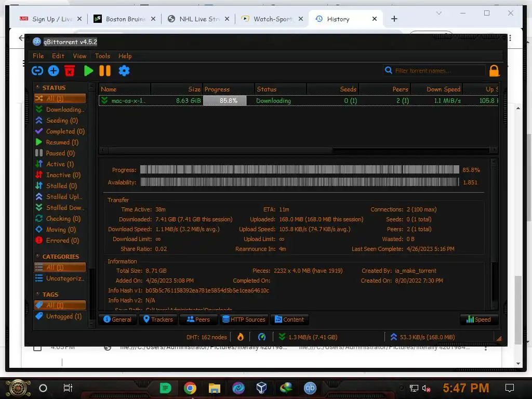Select Moving (0) filter

point(60,229)
